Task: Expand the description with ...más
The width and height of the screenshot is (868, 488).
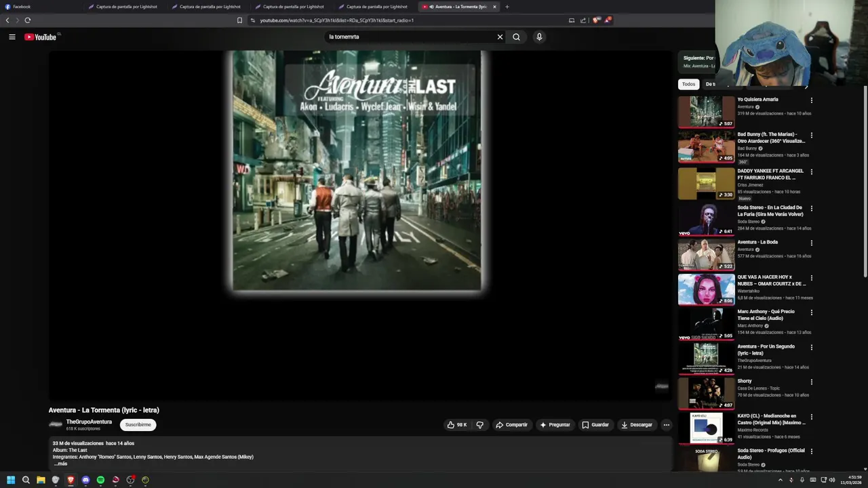Action: coord(60,464)
